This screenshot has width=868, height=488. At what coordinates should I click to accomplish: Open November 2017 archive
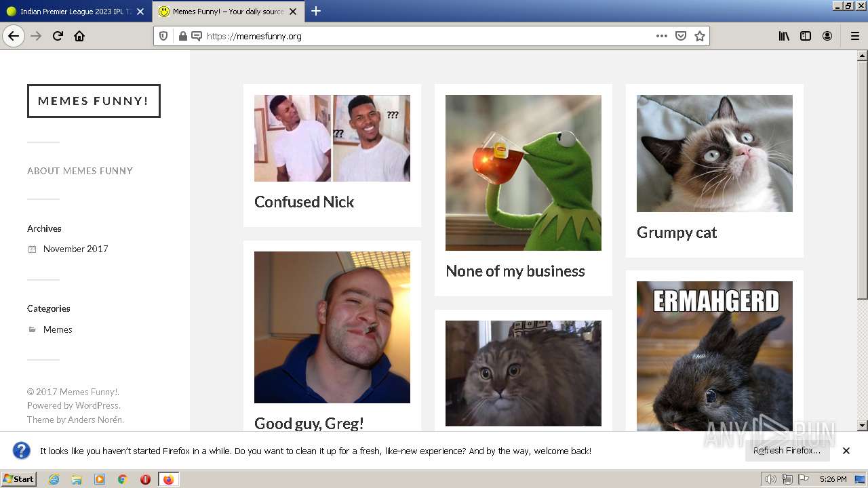(75, 249)
